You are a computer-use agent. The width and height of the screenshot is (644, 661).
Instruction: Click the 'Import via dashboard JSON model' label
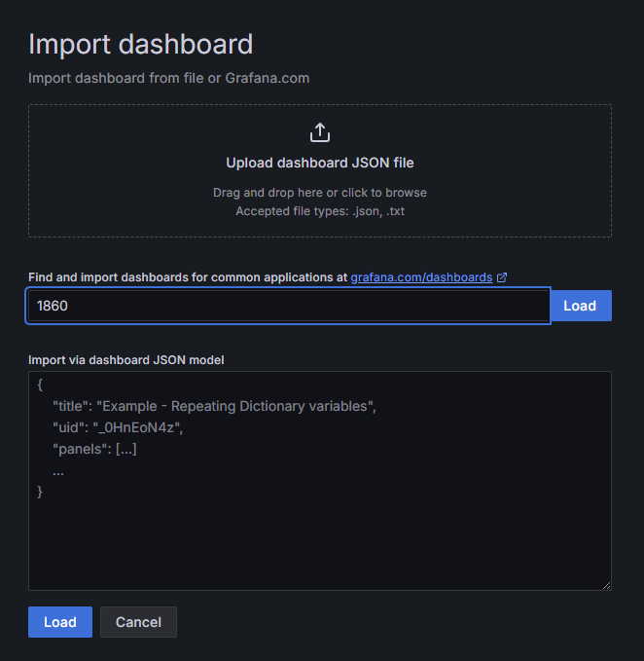[x=125, y=360]
